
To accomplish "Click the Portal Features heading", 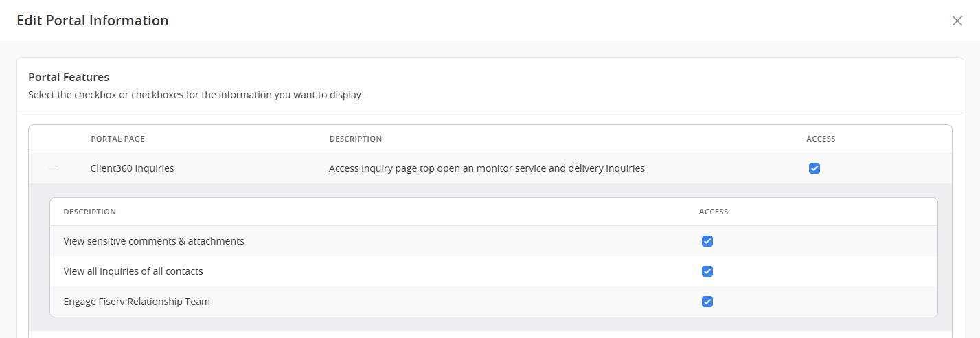I will (69, 77).
